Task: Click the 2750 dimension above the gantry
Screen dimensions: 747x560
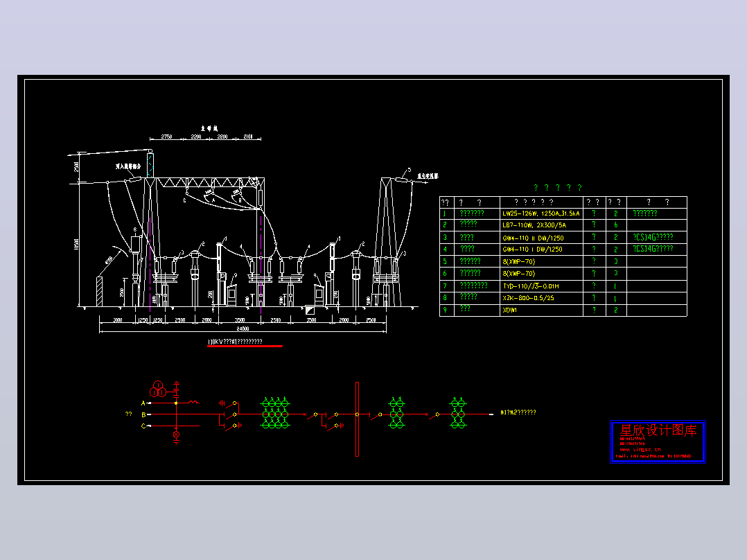Action: tap(167, 137)
